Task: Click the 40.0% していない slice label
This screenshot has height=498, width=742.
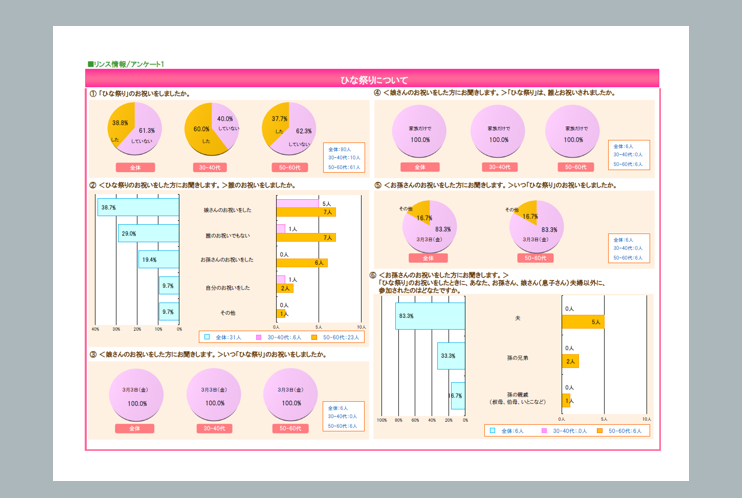Action: pos(225,119)
